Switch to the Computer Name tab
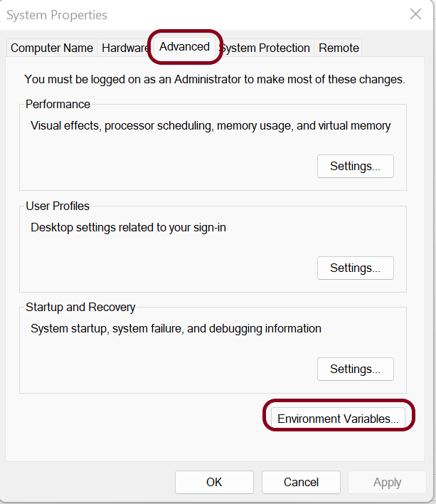The image size is (436, 504). click(x=52, y=48)
